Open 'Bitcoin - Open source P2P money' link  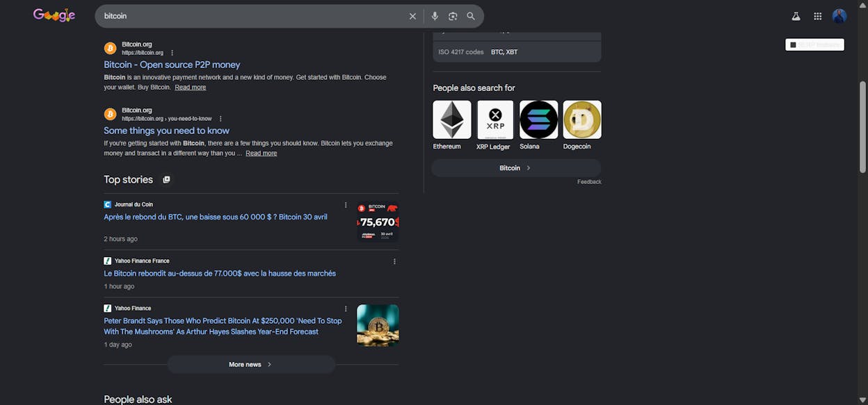coord(172,65)
